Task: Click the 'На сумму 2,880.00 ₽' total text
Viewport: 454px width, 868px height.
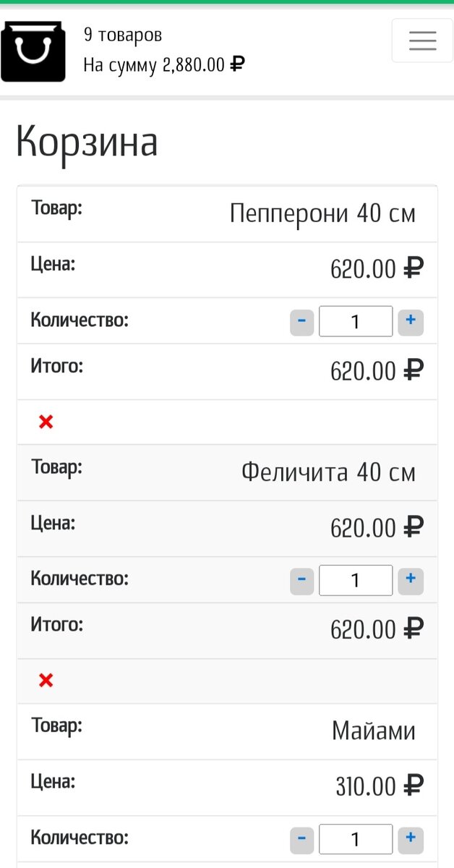Action: tap(163, 65)
